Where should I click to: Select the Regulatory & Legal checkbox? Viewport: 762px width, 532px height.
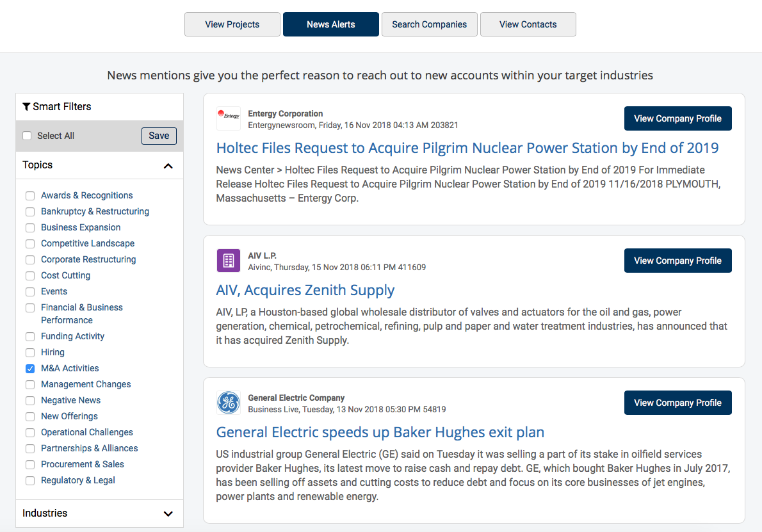[x=30, y=481]
